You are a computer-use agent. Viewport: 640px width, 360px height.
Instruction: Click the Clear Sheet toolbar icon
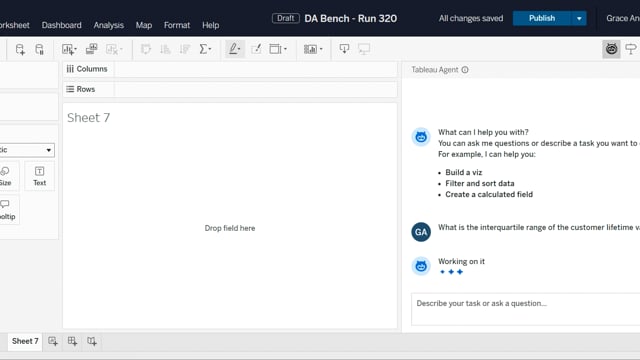click(111, 49)
